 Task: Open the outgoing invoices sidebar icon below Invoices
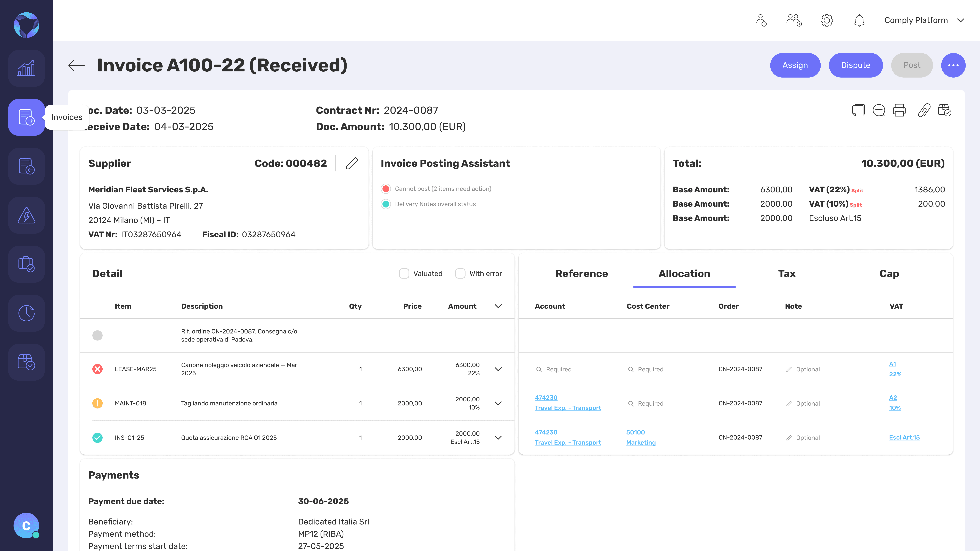tap(26, 166)
